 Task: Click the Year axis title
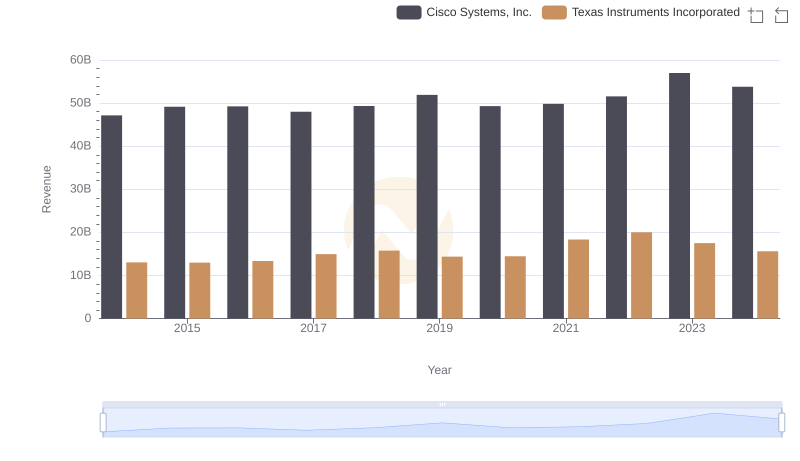pos(439,370)
